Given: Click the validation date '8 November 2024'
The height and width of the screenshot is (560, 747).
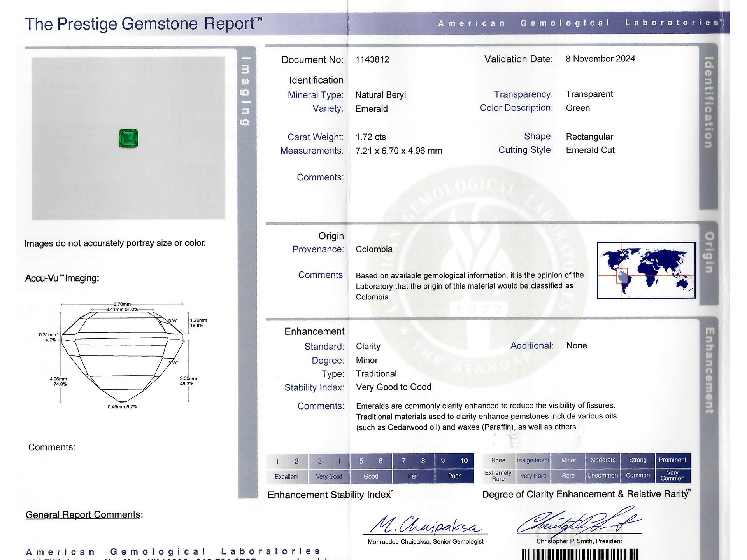Looking at the screenshot, I should [x=600, y=59].
